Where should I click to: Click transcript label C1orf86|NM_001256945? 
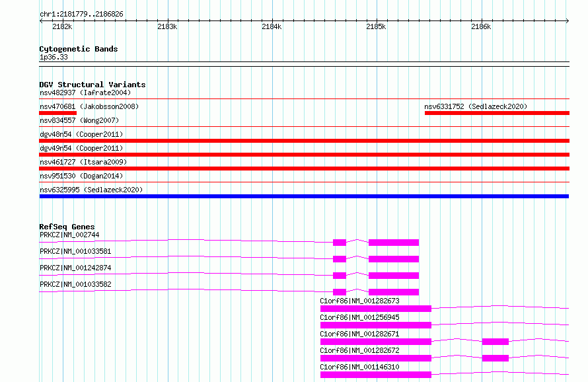pyautogui.click(x=359, y=317)
